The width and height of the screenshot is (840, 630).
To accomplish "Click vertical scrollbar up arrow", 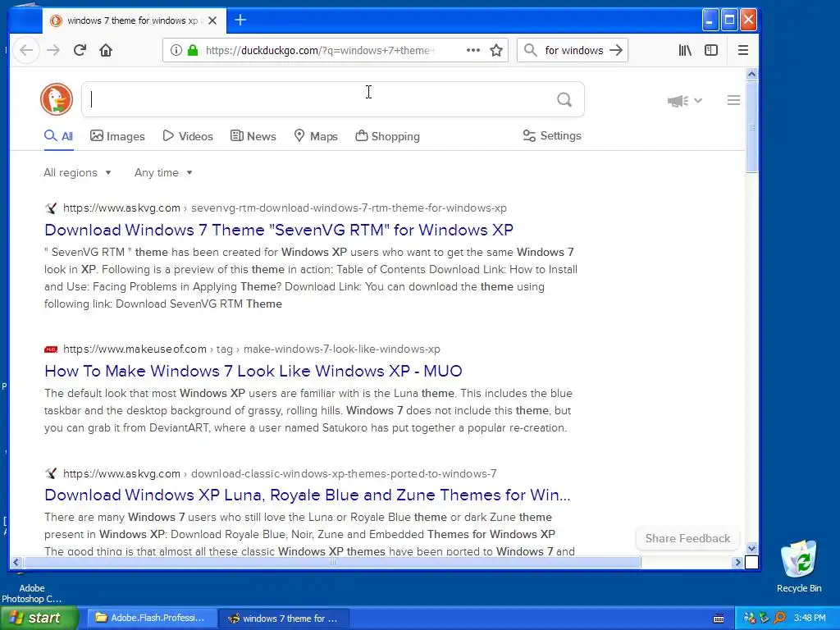I will tap(751, 74).
